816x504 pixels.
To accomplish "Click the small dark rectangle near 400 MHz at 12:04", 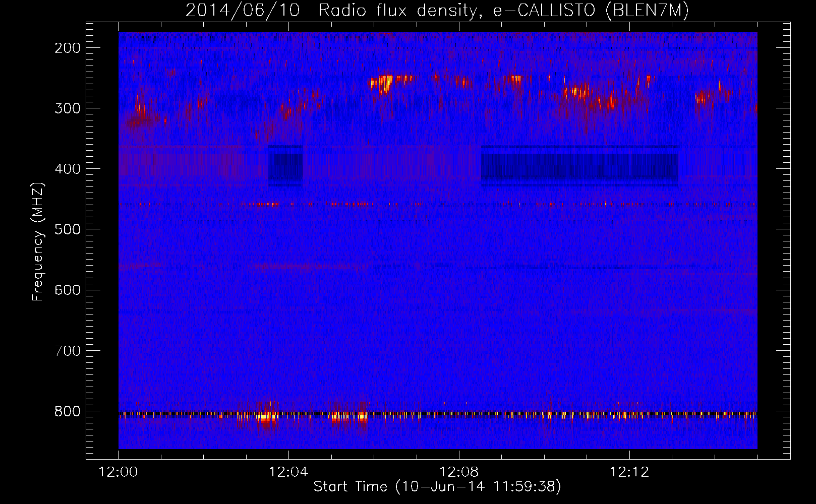I will tap(285, 166).
